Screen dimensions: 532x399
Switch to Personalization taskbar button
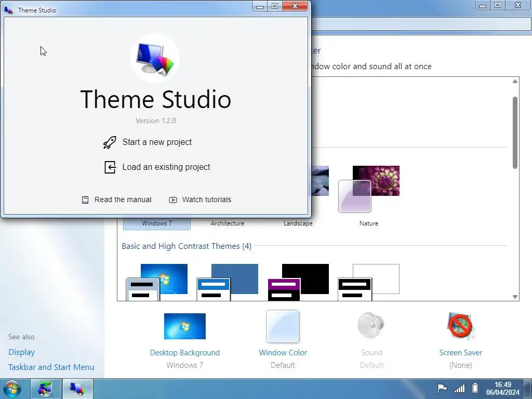point(46,389)
